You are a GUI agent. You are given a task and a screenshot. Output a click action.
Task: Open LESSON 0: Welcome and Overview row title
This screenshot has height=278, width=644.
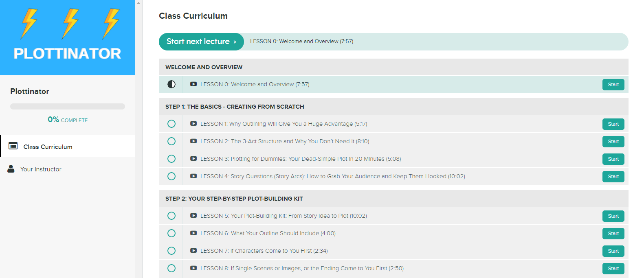tap(255, 84)
